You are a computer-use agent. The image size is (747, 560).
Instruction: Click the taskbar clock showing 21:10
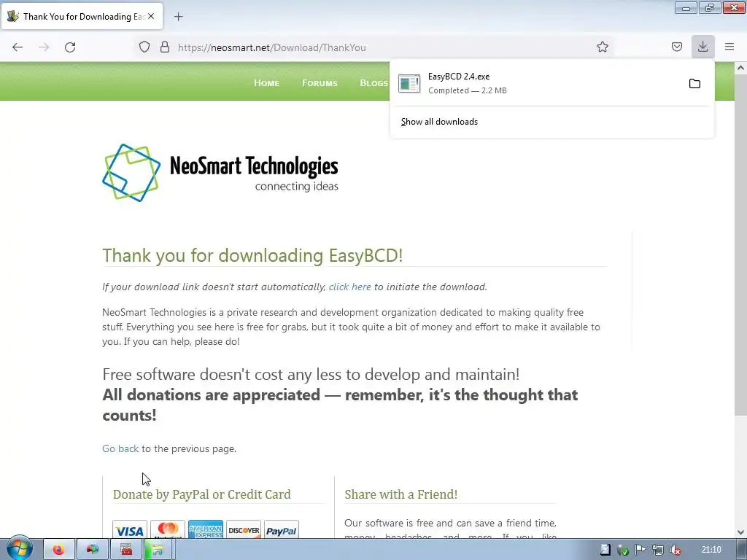pyautogui.click(x=711, y=550)
